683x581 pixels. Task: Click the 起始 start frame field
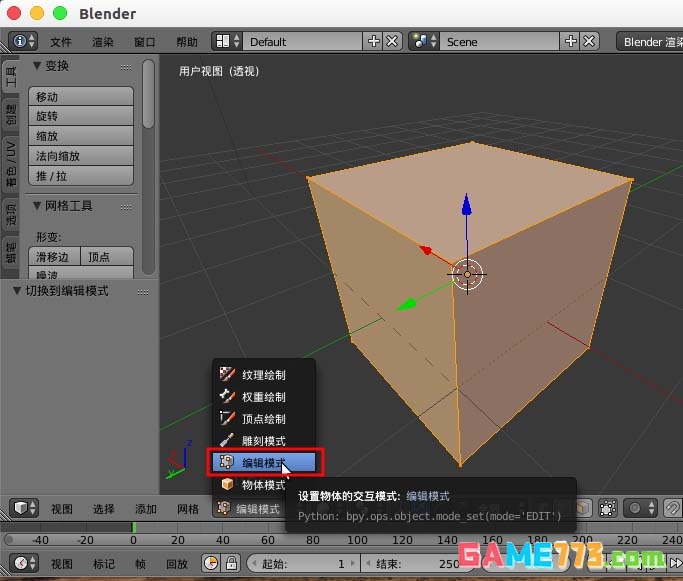pos(303,564)
